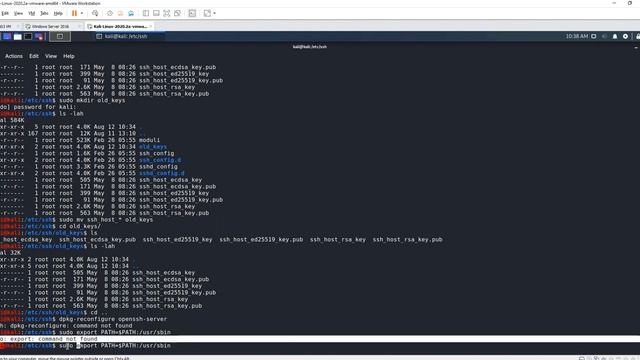Click 'dpkg-reconfigure openssh-server' command line

(x=113, y=319)
